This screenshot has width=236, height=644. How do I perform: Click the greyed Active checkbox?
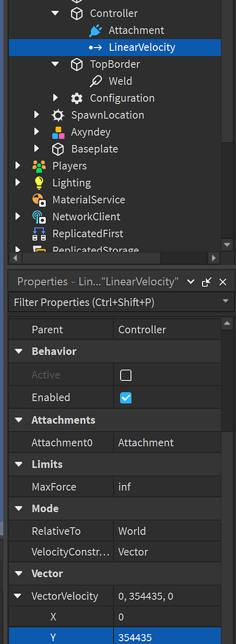(125, 375)
